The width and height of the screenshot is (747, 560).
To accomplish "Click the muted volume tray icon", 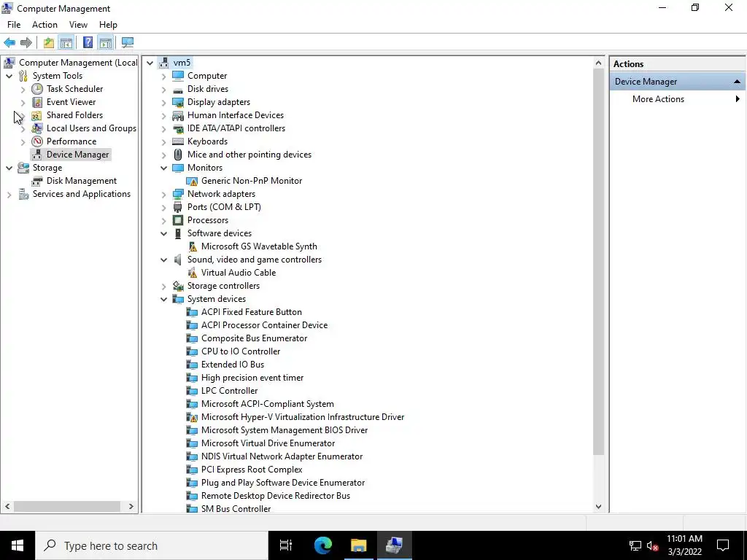I will tap(652, 545).
